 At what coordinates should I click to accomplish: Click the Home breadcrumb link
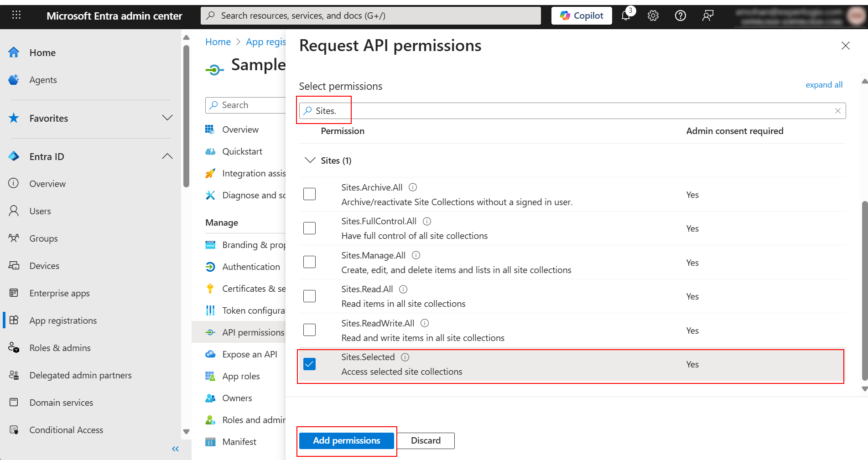[218, 42]
